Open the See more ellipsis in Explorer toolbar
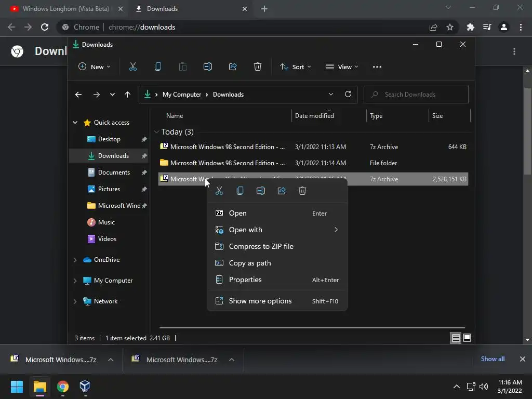 (377, 67)
